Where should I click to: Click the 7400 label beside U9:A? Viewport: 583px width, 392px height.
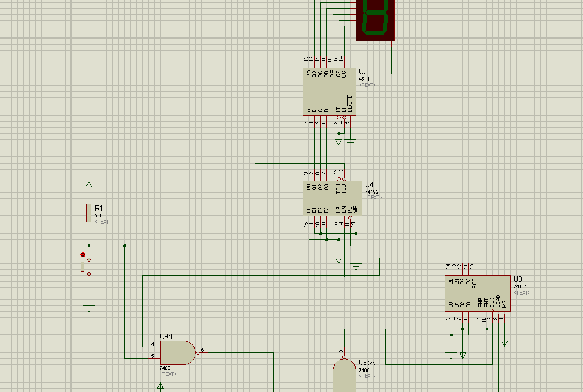[364, 371]
